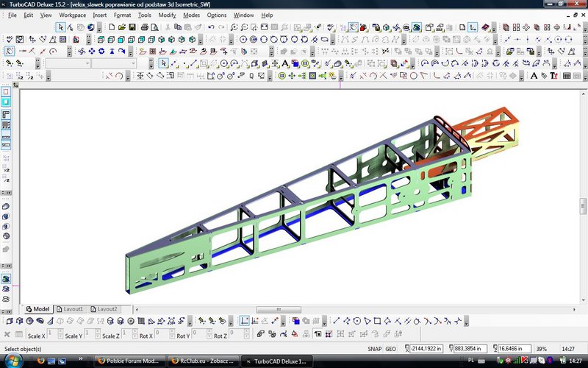Image resolution: width=588 pixels, height=368 pixels.
Task: Click the Z coordinate field 16,6466 in
Action: coord(514,349)
